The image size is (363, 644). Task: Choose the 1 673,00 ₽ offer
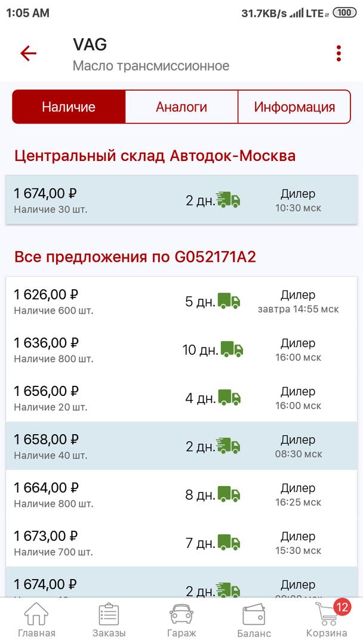[x=181, y=543]
